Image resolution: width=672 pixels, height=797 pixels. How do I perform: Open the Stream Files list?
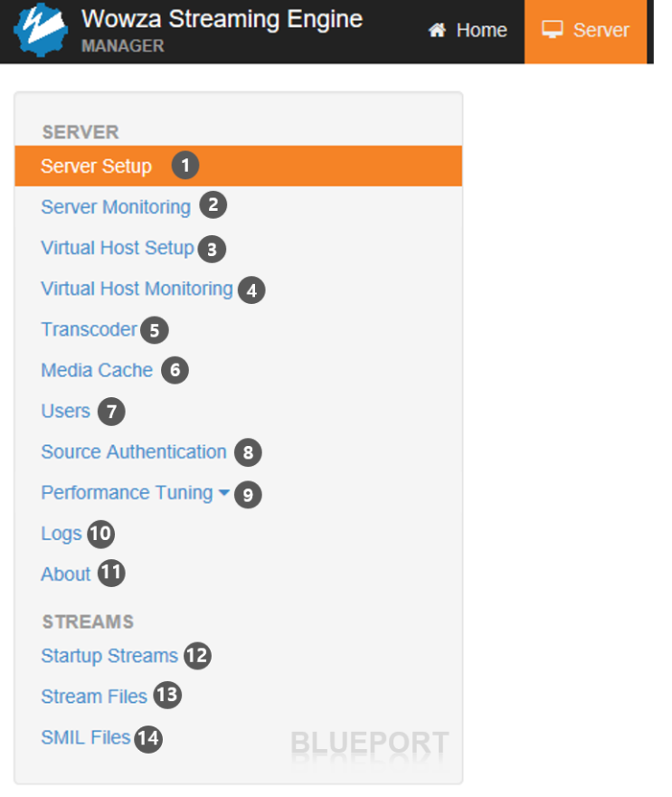[94, 697]
